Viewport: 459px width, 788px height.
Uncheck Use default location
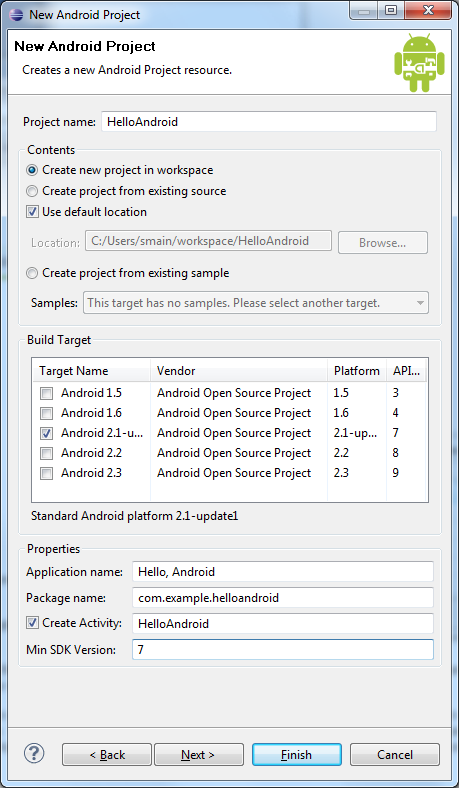(x=32, y=212)
